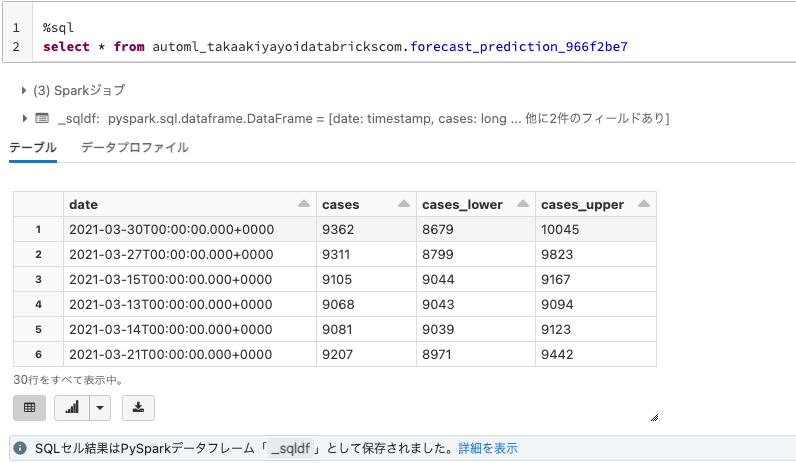This screenshot has width=796, height=463.
Task: Select the 2021-03-27 date cell
Action: 190,254
